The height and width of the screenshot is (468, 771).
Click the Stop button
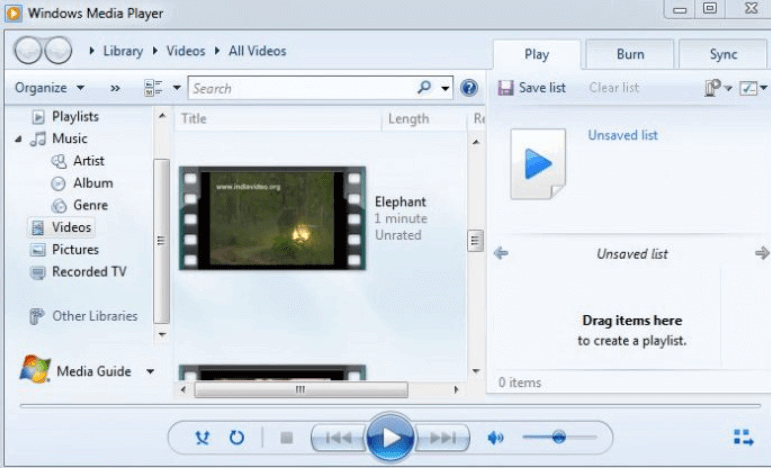pyautogui.click(x=286, y=437)
